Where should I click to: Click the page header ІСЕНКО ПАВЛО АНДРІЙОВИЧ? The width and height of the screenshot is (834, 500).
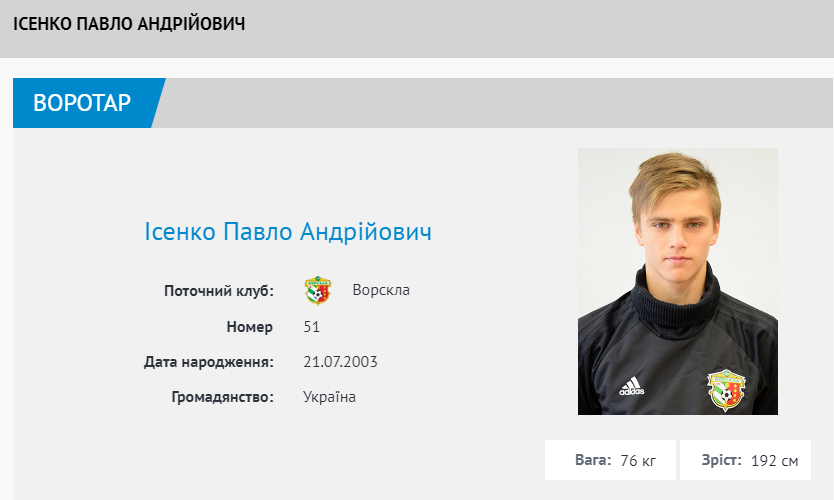click(x=129, y=23)
